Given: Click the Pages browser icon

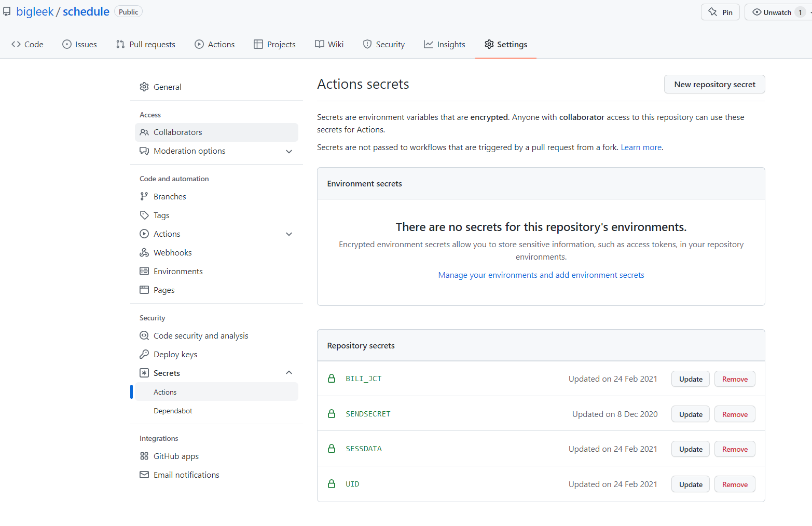Looking at the screenshot, I should point(144,290).
